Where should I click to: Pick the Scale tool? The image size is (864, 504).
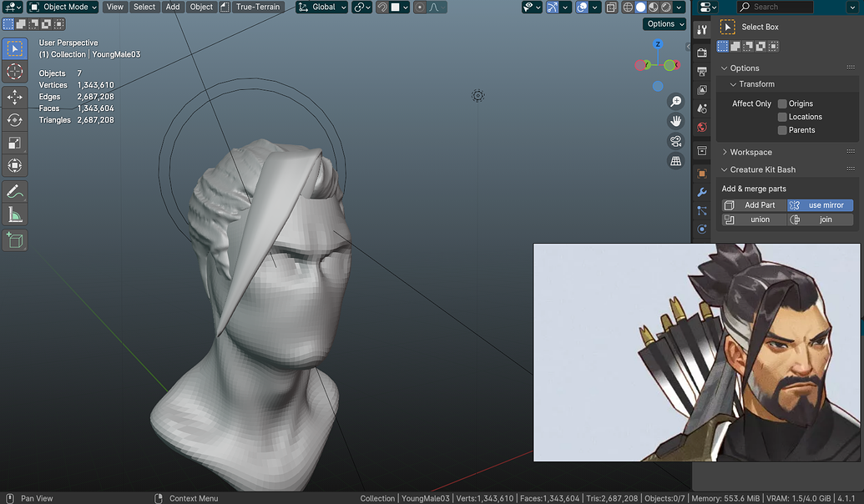(15, 144)
